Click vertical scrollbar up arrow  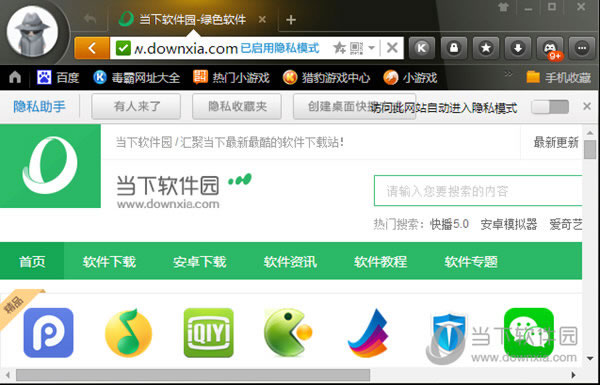pos(590,133)
